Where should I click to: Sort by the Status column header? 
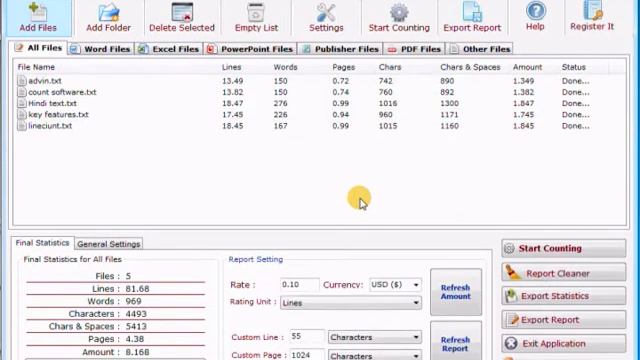tap(573, 67)
